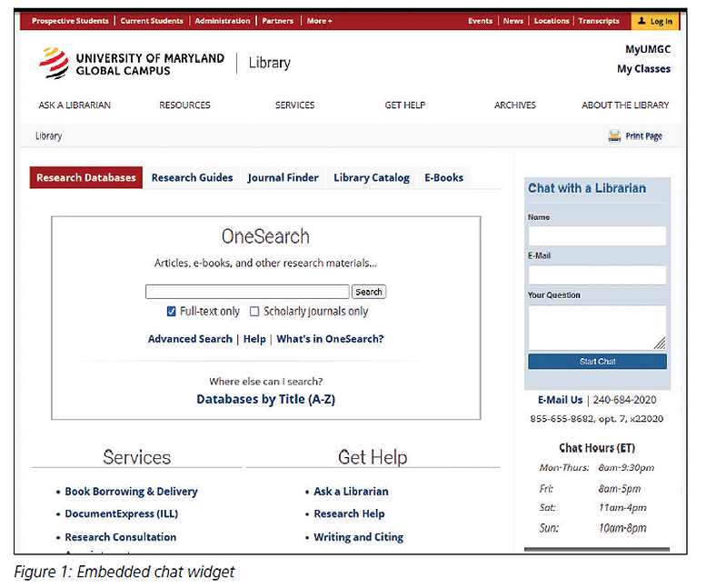
Task: Open the Research Help link
Action: tap(349, 513)
